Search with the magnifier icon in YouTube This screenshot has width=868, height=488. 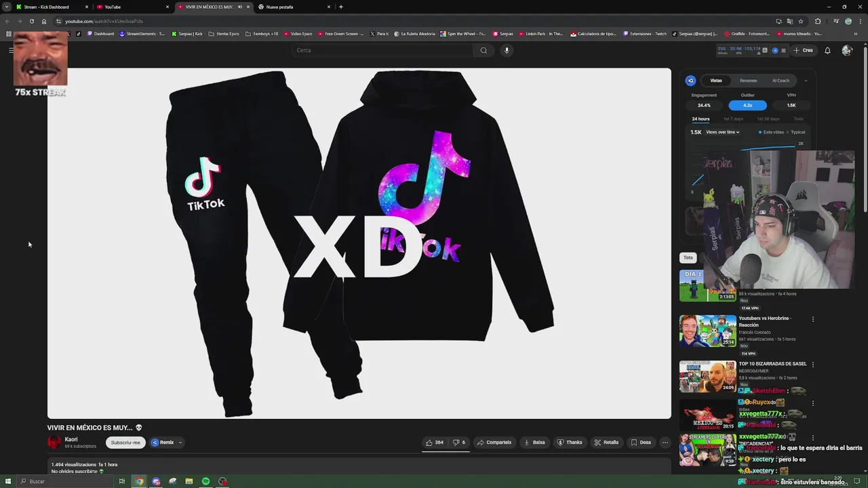pyautogui.click(x=484, y=50)
